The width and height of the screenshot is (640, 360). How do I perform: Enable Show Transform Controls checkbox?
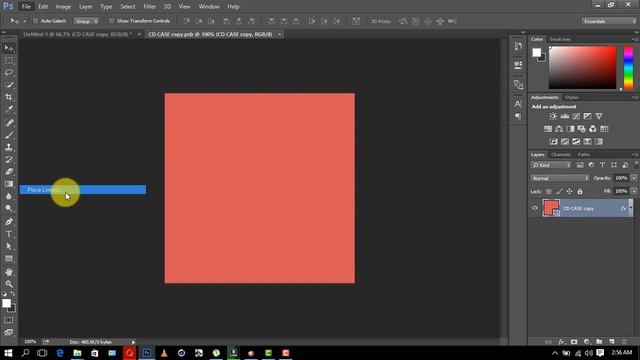click(111, 21)
